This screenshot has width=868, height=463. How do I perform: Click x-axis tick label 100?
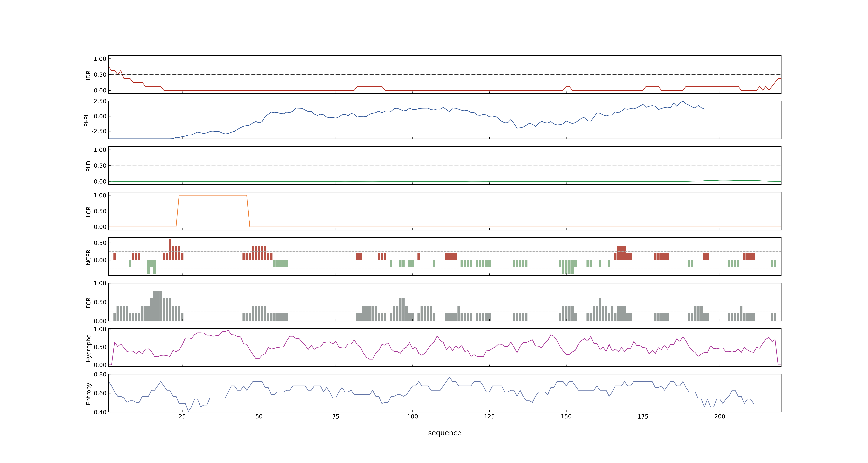412,416
